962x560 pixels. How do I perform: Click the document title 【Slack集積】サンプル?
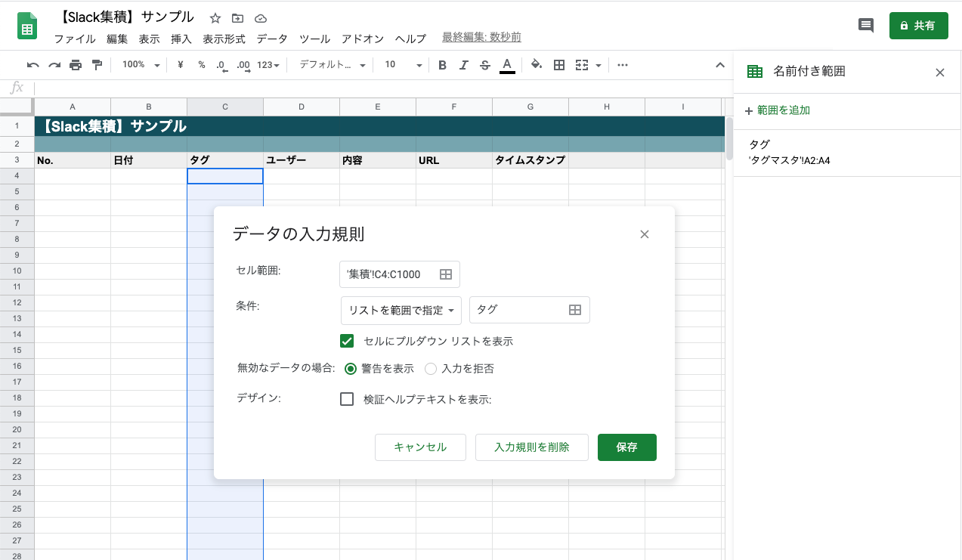point(125,17)
